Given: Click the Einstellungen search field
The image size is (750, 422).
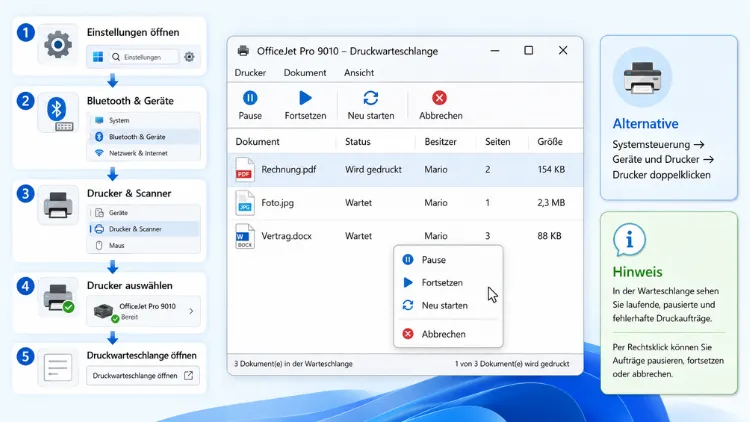Looking at the screenshot, I should point(143,57).
